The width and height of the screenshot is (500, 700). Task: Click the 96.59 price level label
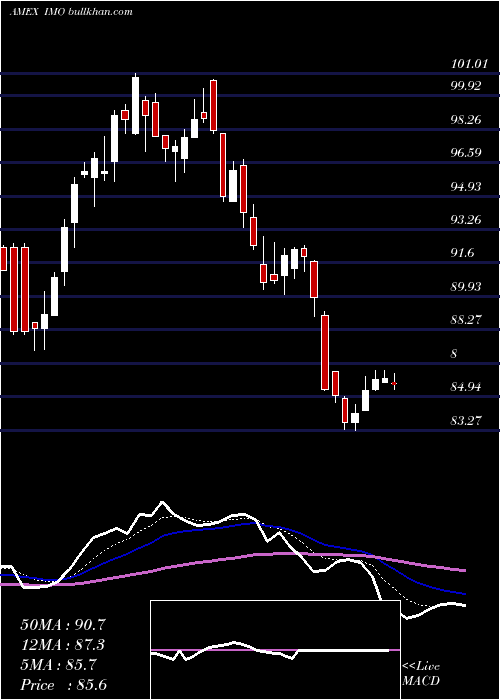coord(466,153)
